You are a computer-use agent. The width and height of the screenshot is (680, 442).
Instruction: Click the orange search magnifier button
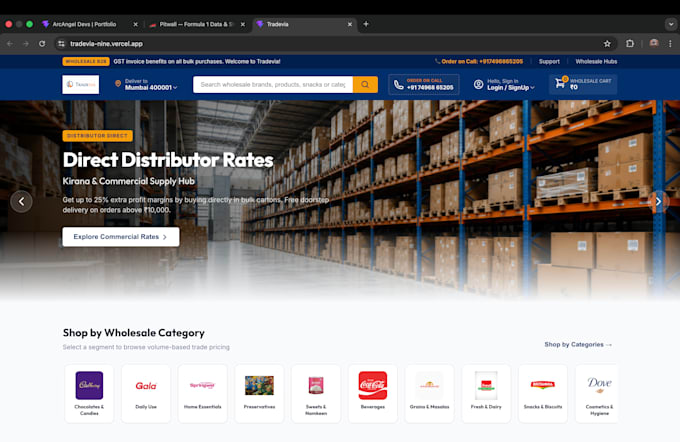tap(365, 85)
